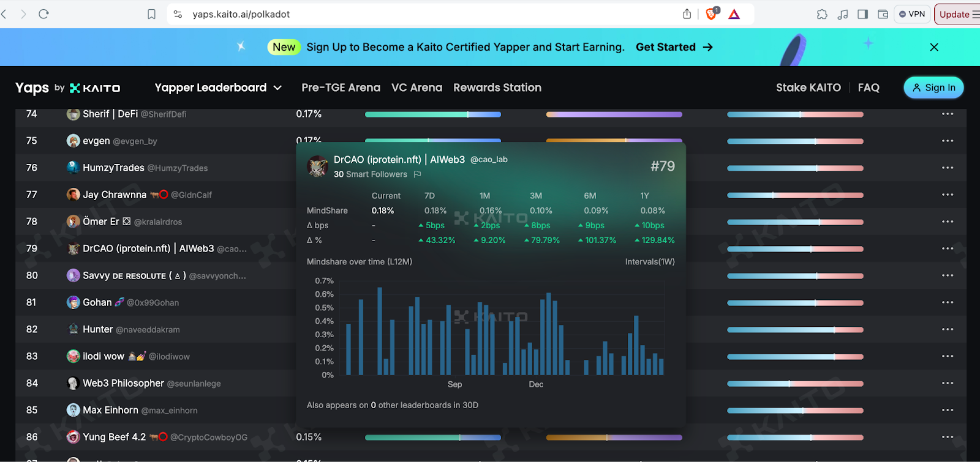Select Sherif | DeFi leaderboard entry

[x=127, y=114]
